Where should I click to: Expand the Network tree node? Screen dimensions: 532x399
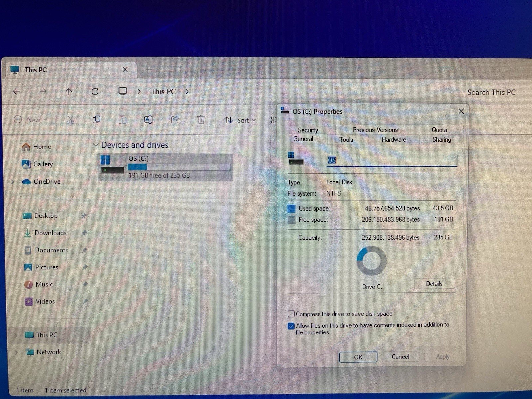click(x=16, y=352)
